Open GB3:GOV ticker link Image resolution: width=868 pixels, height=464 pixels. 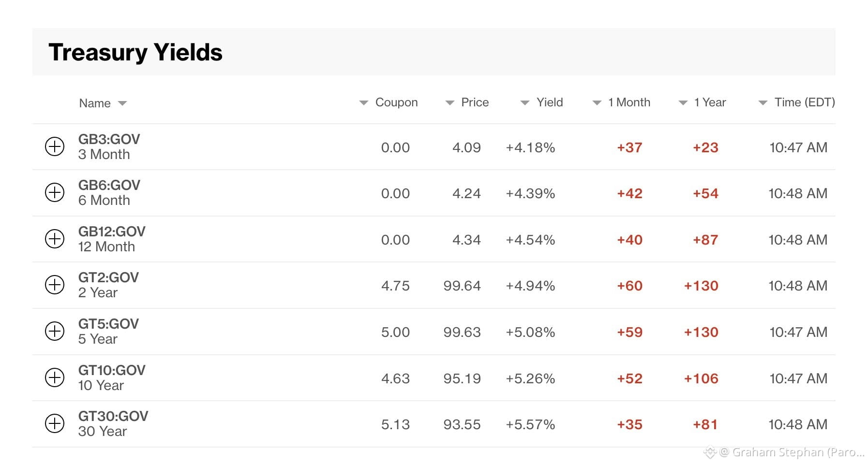[x=109, y=139]
